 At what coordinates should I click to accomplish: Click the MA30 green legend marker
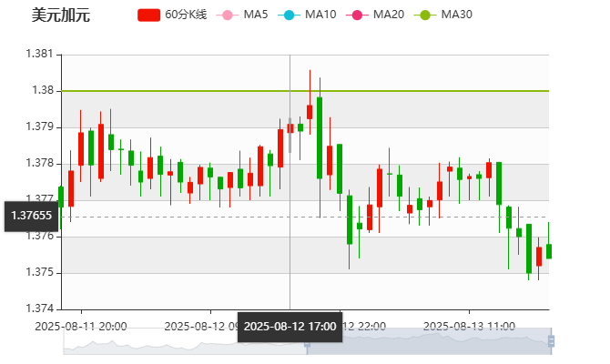click(425, 15)
